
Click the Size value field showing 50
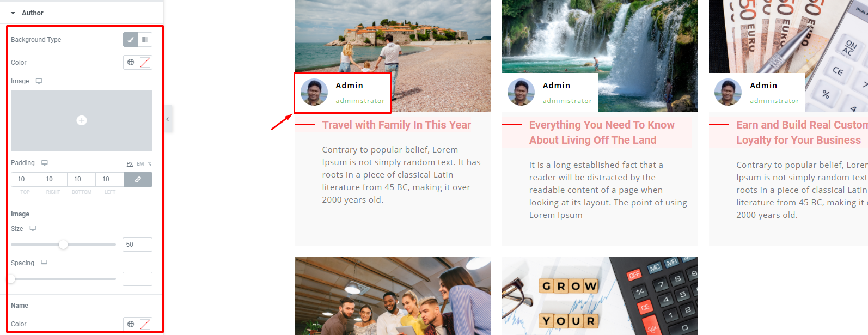point(137,245)
